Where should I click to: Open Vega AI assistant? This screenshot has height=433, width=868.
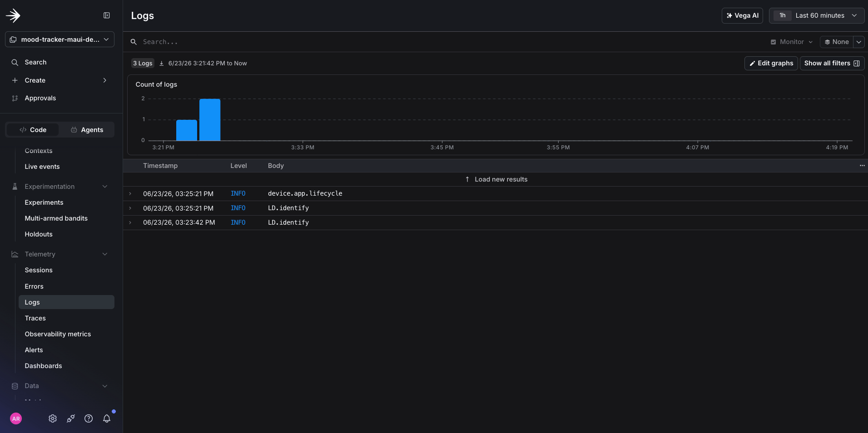point(742,15)
